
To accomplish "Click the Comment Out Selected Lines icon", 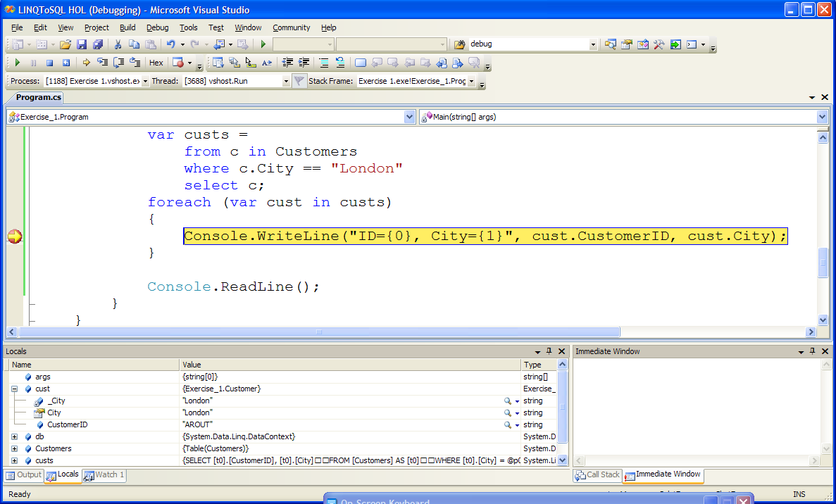I will tap(324, 63).
